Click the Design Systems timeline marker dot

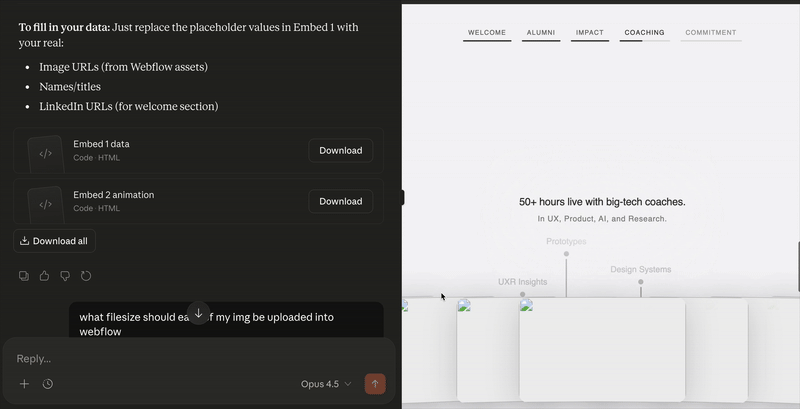[641, 282]
